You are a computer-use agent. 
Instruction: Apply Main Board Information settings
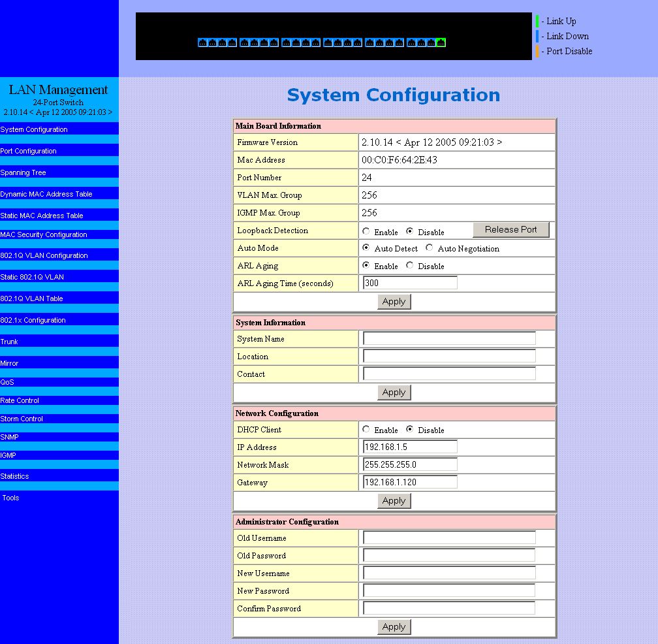pyautogui.click(x=394, y=302)
